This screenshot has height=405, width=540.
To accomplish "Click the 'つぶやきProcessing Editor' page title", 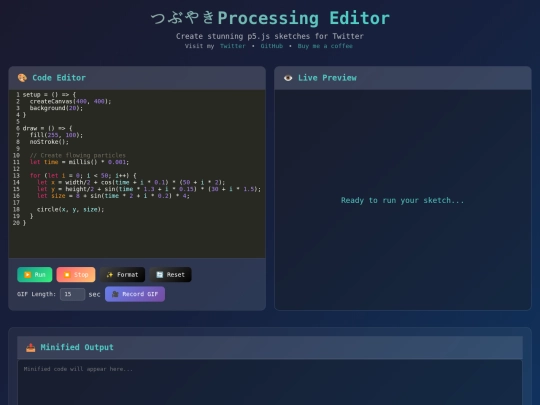I will click(270, 18).
